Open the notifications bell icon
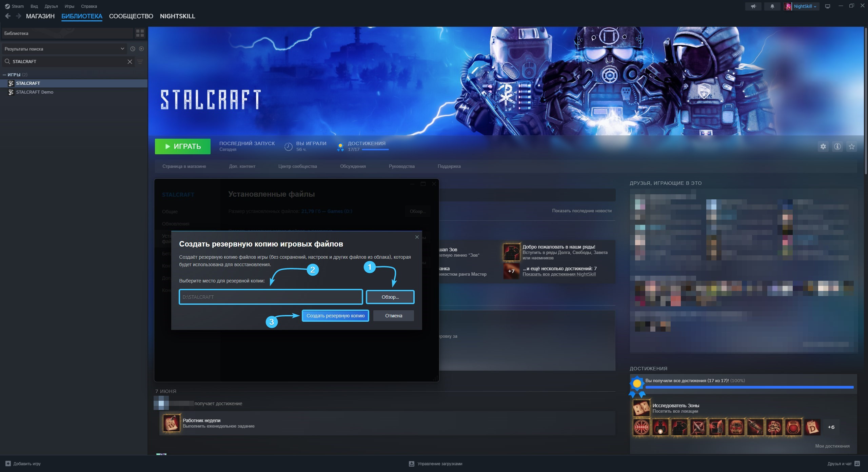This screenshot has width=868, height=472. coord(772,6)
